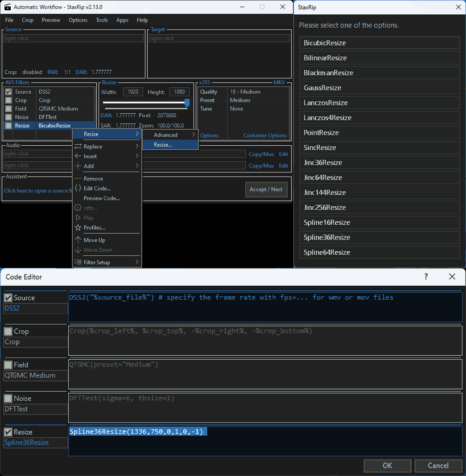Select Preview Code... in context menu
The width and height of the screenshot is (466, 476).
(x=107, y=198)
